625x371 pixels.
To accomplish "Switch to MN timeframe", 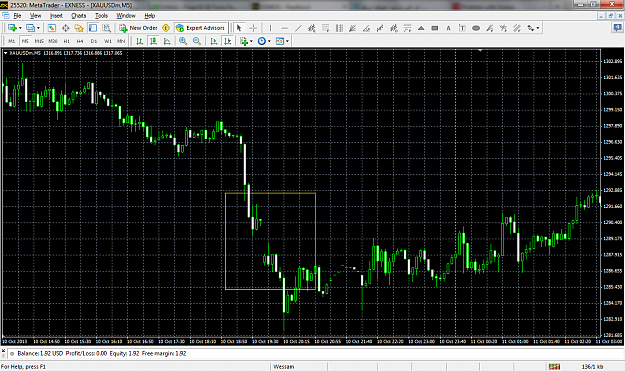I will coord(121,41).
